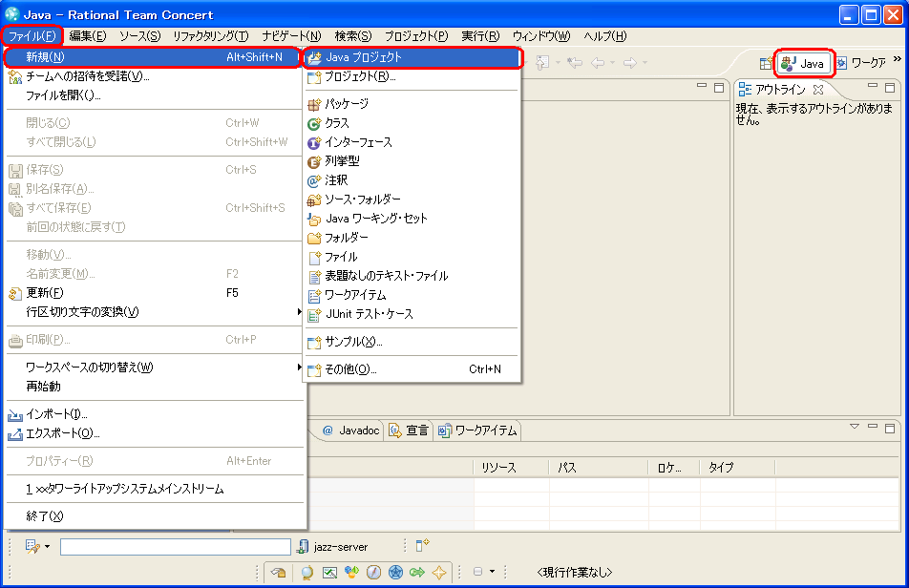Click the タイプ column header
The width and height of the screenshot is (909, 588).
[x=737, y=468]
